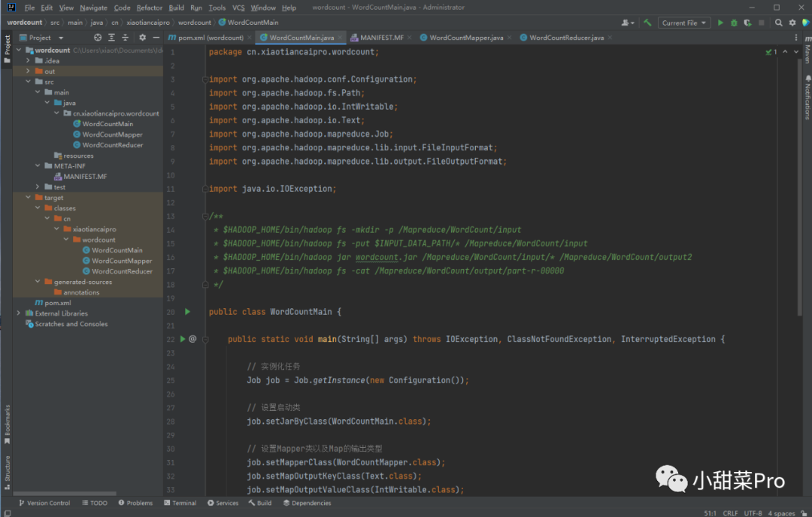The width and height of the screenshot is (812, 517).
Task: Click the UTF-8 encoding in status bar
Action: [x=754, y=512]
